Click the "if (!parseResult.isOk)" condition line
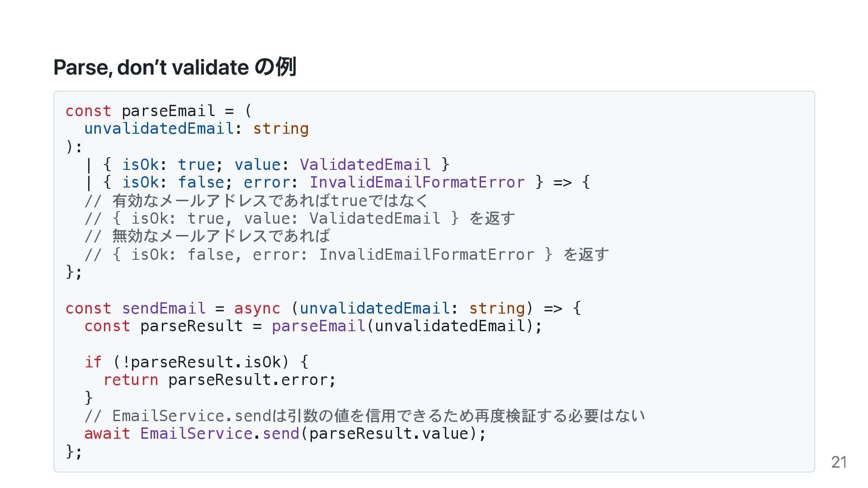The width and height of the screenshot is (868, 488). pyautogui.click(x=196, y=362)
